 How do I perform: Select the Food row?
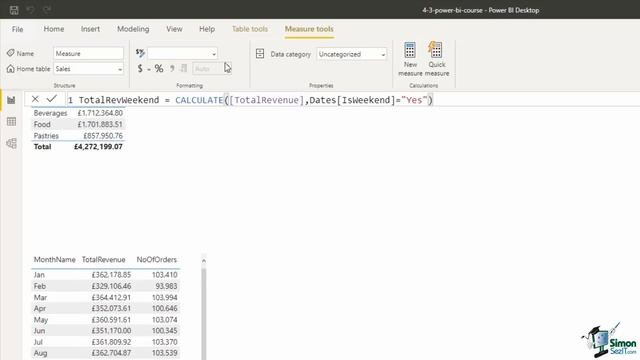[78, 124]
